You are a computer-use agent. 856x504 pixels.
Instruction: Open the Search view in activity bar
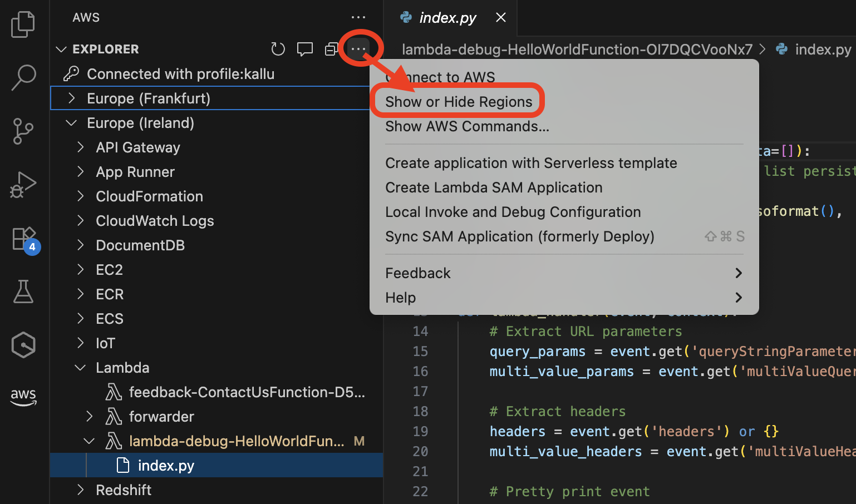(23, 77)
